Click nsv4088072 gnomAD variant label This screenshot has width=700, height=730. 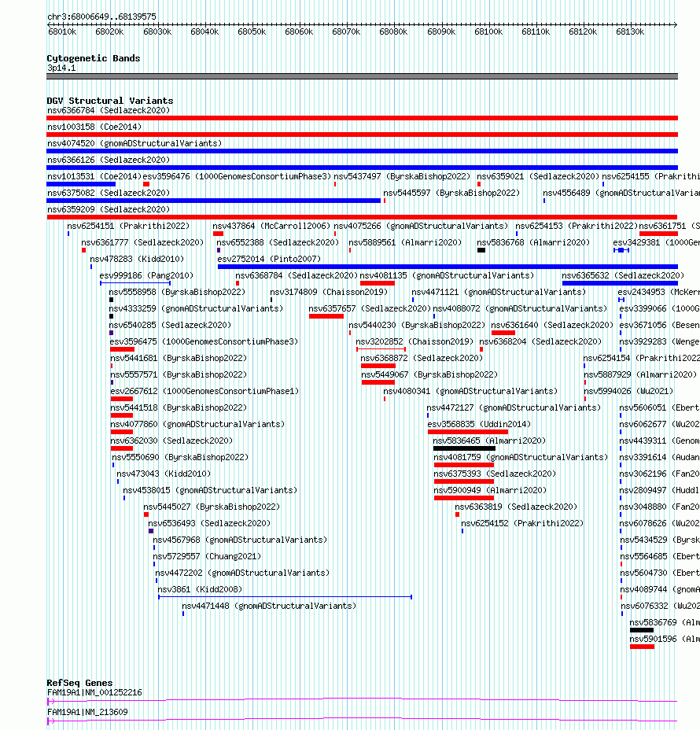coord(520,308)
